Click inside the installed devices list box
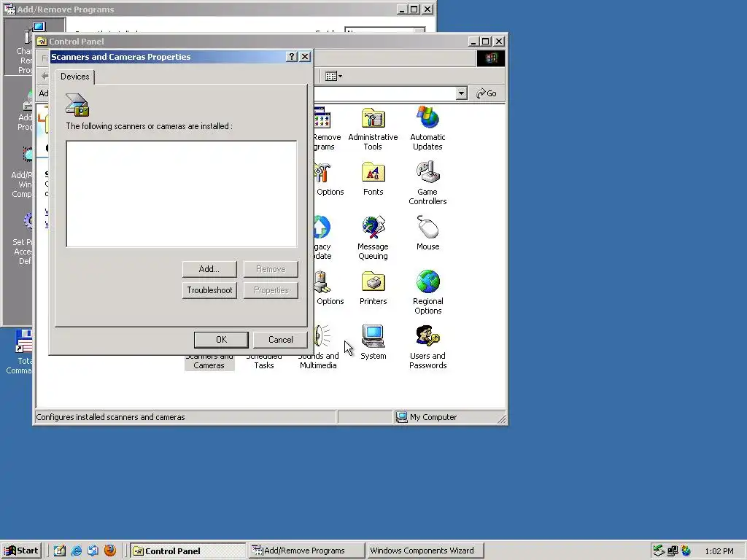Image resolution: width=747 pixels, height=560 pixels. click(182, 194)
